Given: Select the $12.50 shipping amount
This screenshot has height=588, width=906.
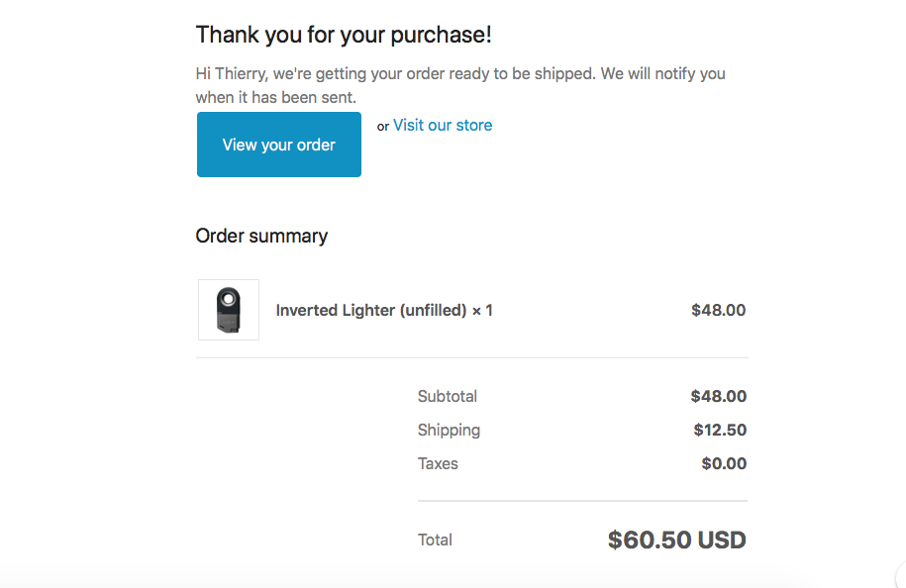Looking at the screenshot, I should [720, 430].
